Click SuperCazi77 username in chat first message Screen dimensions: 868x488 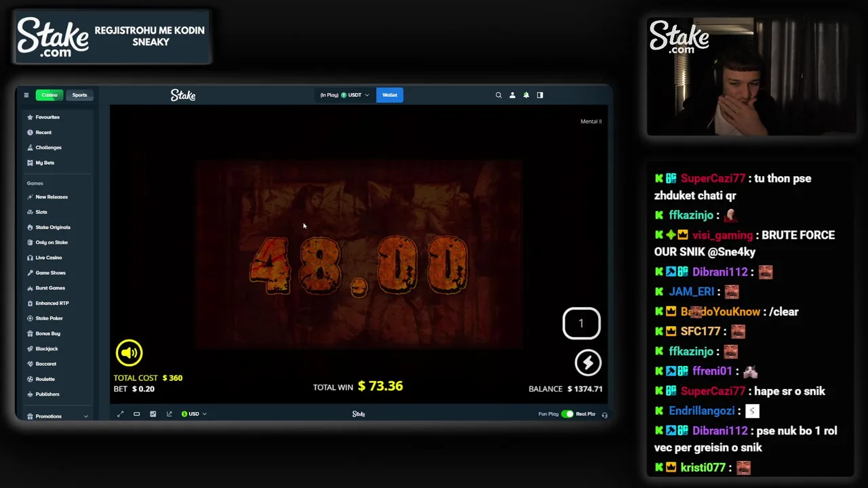[712, 178]
